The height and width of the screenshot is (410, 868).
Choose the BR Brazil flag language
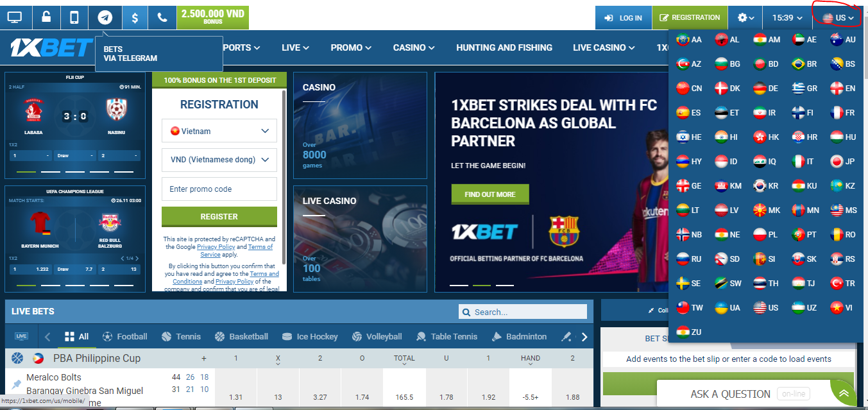(804, 64)
